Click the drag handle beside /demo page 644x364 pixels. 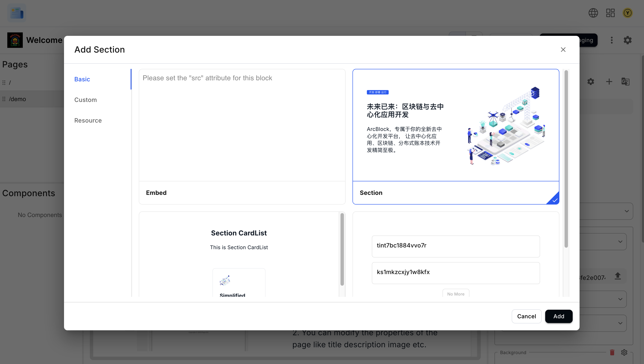(4, 99)
